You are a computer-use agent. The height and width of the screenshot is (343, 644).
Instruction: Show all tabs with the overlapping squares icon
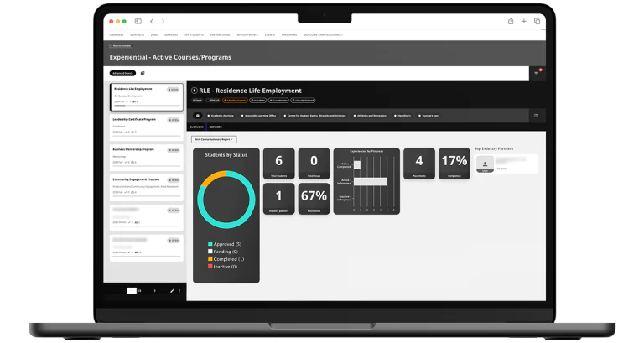537,21
